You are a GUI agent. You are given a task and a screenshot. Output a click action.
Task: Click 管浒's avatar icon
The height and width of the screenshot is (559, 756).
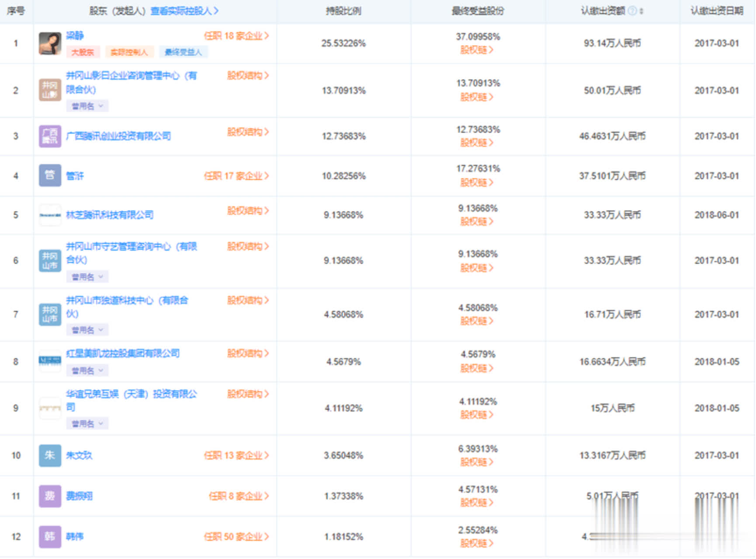coord(50,176)
